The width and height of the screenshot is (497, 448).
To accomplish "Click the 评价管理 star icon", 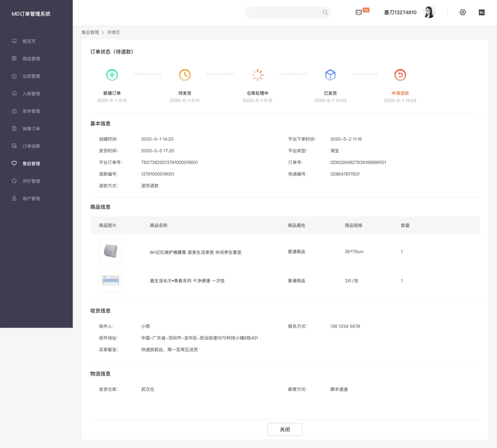I will point(14,181).
